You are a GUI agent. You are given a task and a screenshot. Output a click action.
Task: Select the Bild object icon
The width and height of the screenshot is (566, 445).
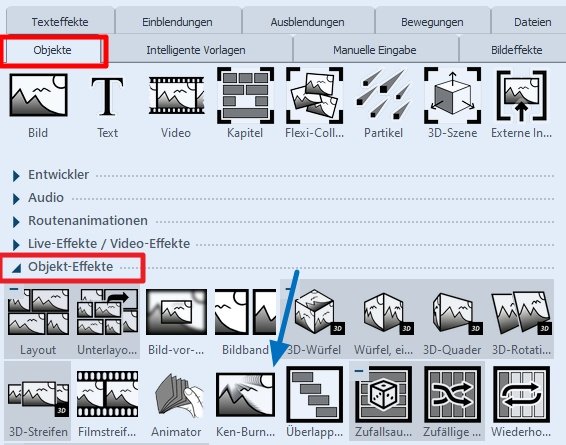coord(38,95)
